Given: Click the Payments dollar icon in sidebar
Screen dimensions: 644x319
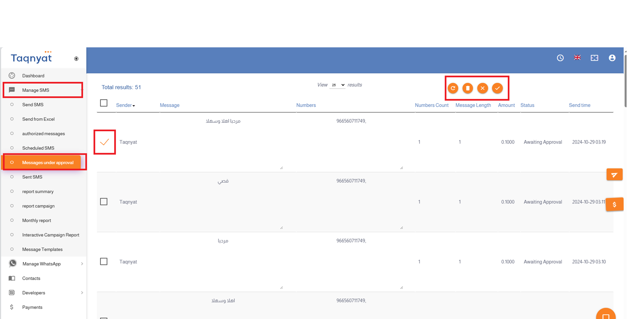Looking at the screenshot, I should [12, 307].
